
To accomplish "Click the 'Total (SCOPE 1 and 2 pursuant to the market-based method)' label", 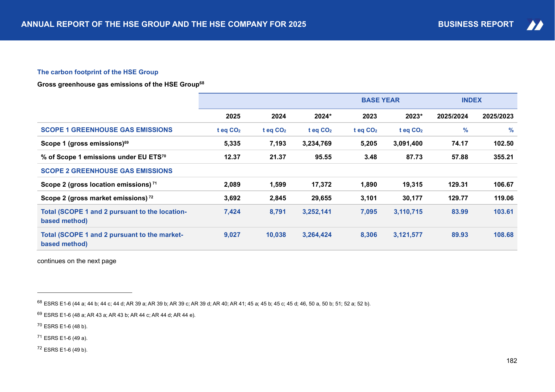I will (x=112, y=239).
